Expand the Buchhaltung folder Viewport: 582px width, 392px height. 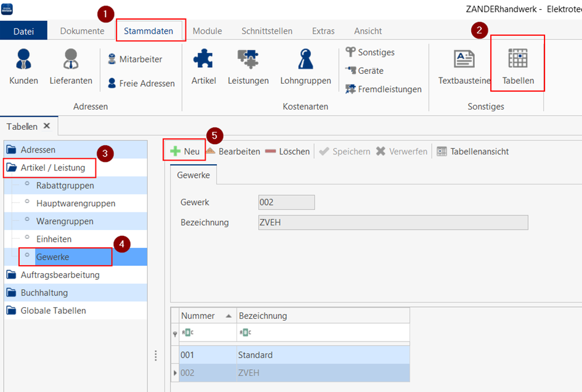(x=44, y=293)
